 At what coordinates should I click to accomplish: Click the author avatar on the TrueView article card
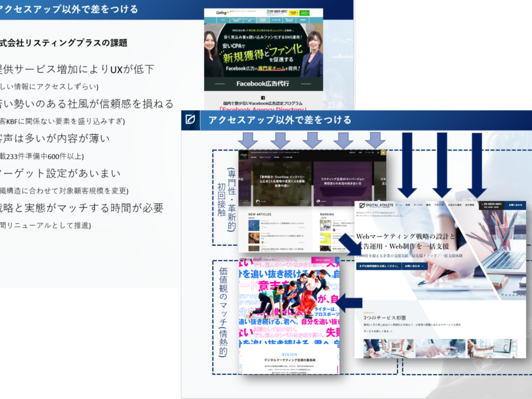(x=258, y=201)
